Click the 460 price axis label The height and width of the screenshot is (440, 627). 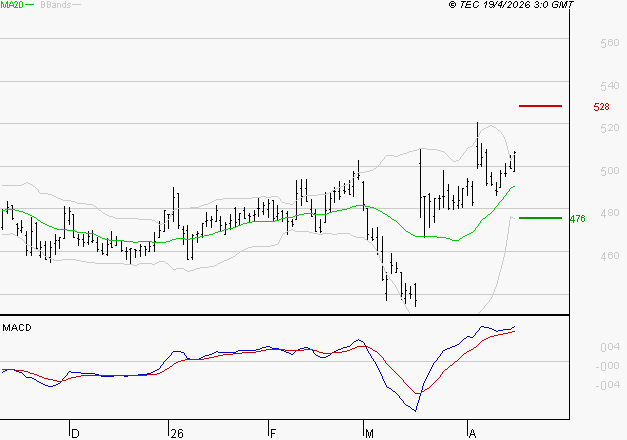(583, 256)
